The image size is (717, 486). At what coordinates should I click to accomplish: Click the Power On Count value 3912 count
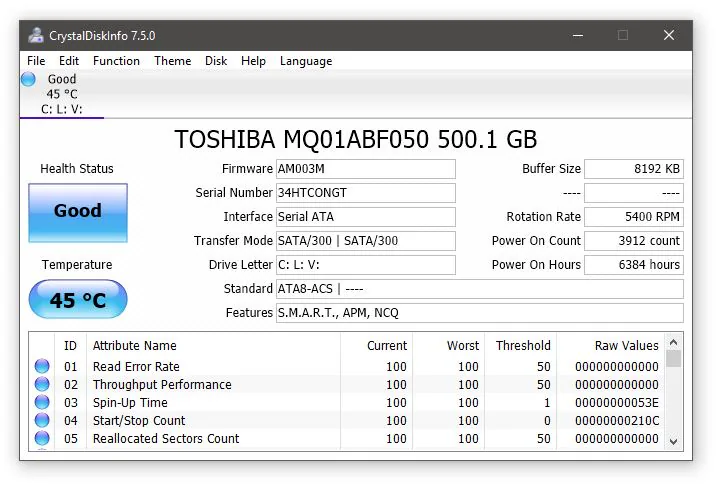(x=634, y=241)
